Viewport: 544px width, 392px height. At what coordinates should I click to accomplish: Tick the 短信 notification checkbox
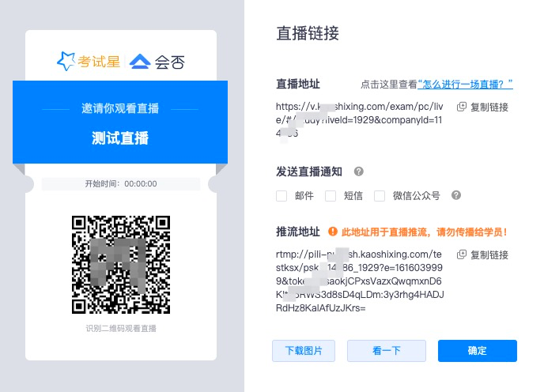[331, 196]
